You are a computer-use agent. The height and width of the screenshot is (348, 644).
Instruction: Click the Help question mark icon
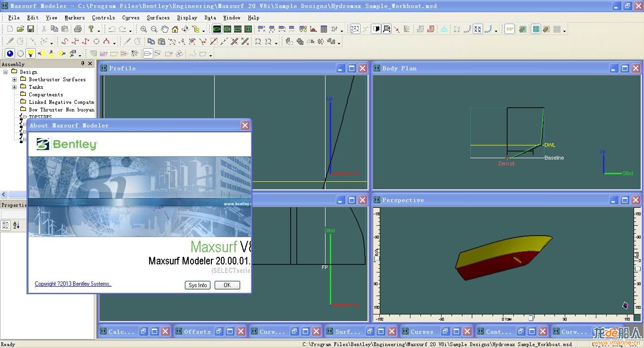(92, 29)
